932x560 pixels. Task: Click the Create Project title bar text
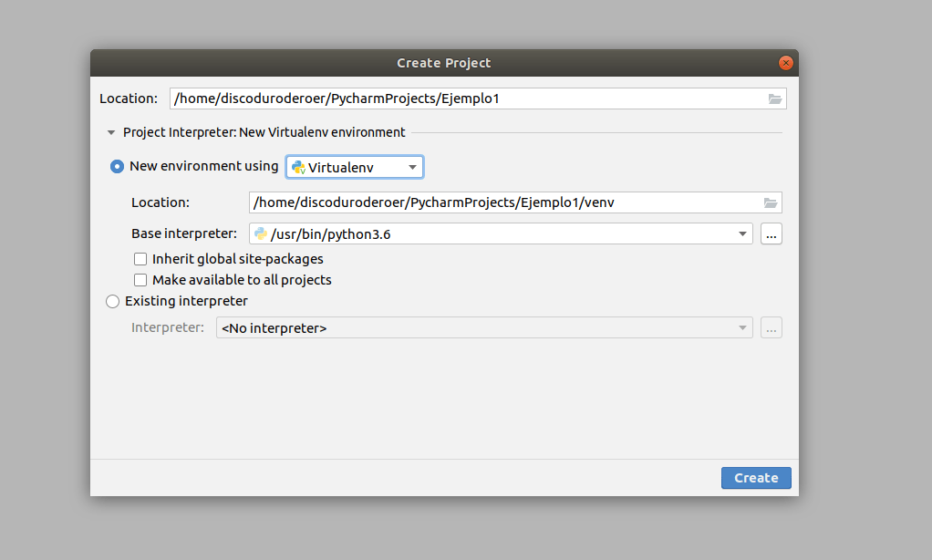[x=444, y=63]
